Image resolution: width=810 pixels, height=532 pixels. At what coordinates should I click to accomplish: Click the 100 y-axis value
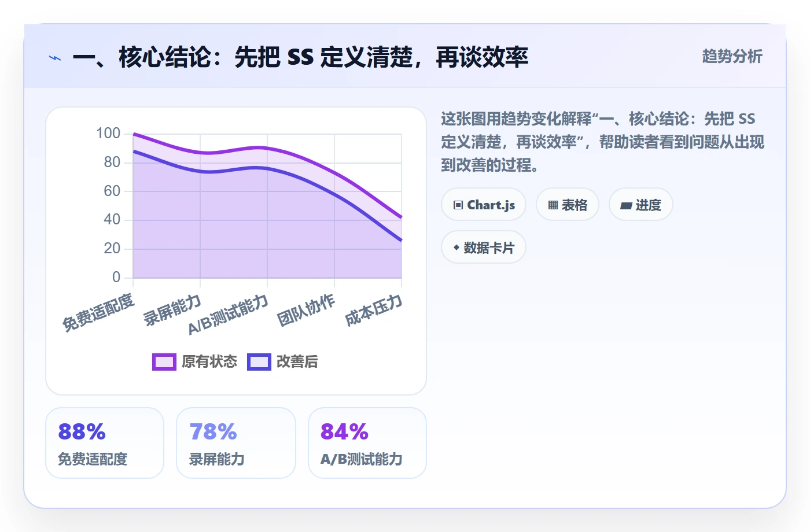(108, 134)
